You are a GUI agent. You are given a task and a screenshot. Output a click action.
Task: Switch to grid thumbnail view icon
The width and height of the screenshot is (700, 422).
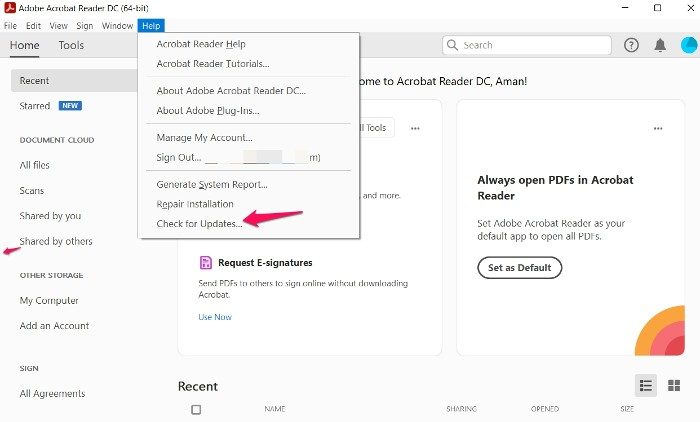click(674, 385)
